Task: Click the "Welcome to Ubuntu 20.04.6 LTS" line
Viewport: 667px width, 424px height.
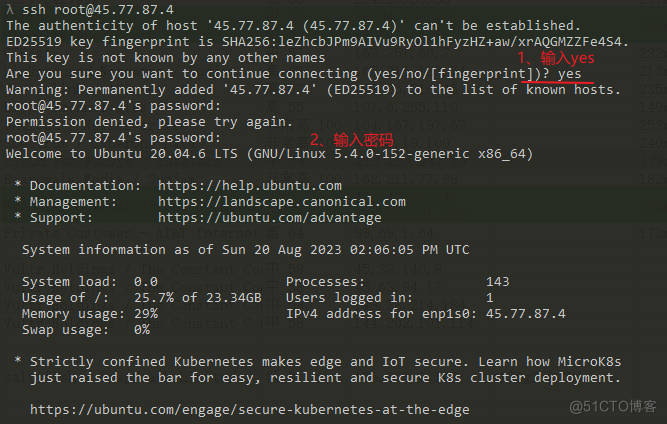Action: [x=269, y=154]
